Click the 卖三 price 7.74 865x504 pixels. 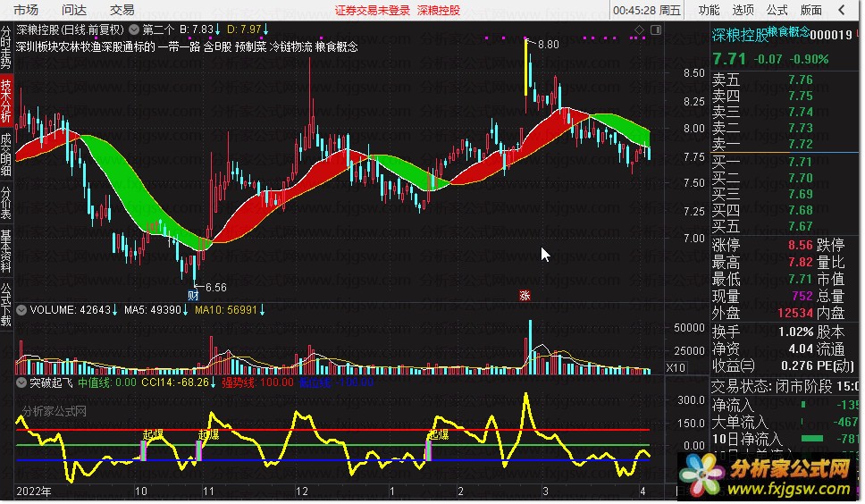click(801, 112)
